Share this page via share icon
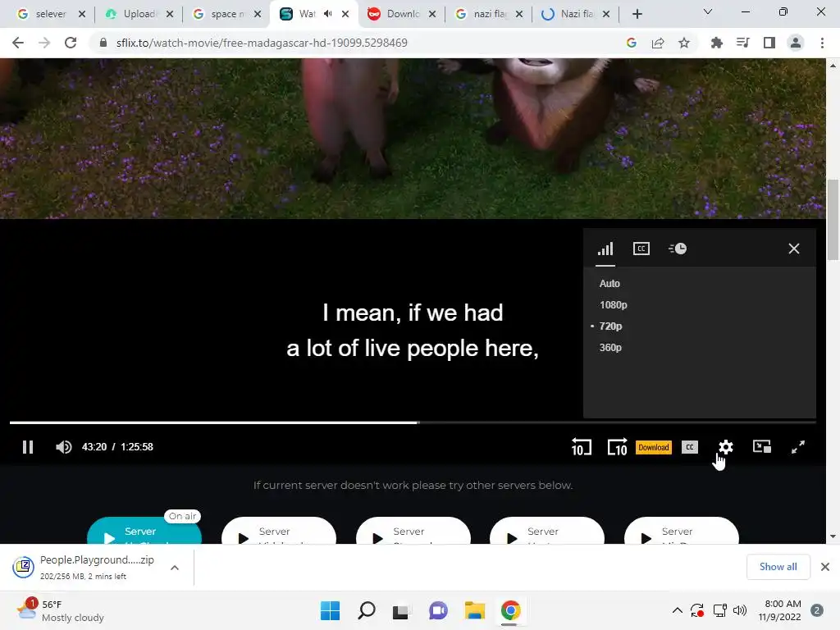840x630 pixels. (x=658, y=43)
